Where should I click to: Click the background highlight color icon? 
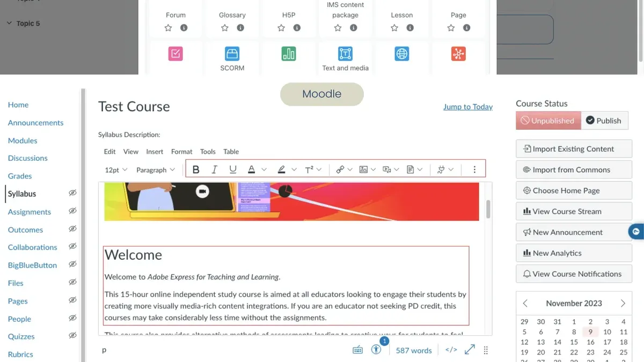[281, 169]
